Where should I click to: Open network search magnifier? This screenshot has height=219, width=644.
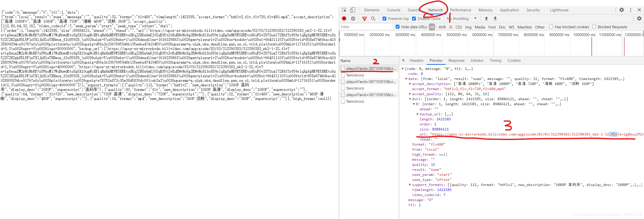coord(373,18)
